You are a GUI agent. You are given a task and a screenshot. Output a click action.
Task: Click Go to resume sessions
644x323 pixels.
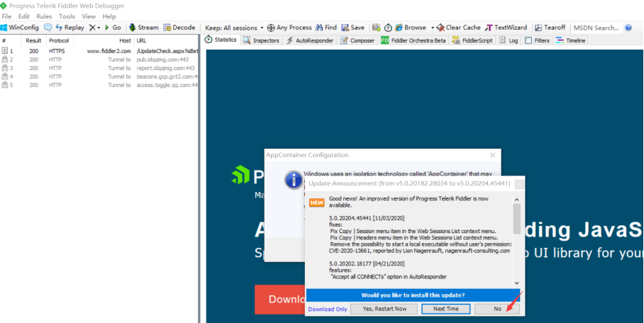[113, 28]
